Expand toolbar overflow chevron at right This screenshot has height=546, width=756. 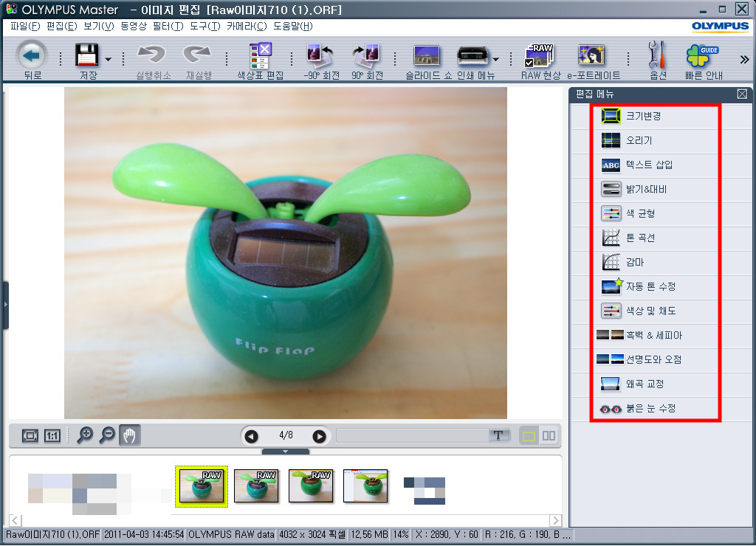[x=744, y=59]
